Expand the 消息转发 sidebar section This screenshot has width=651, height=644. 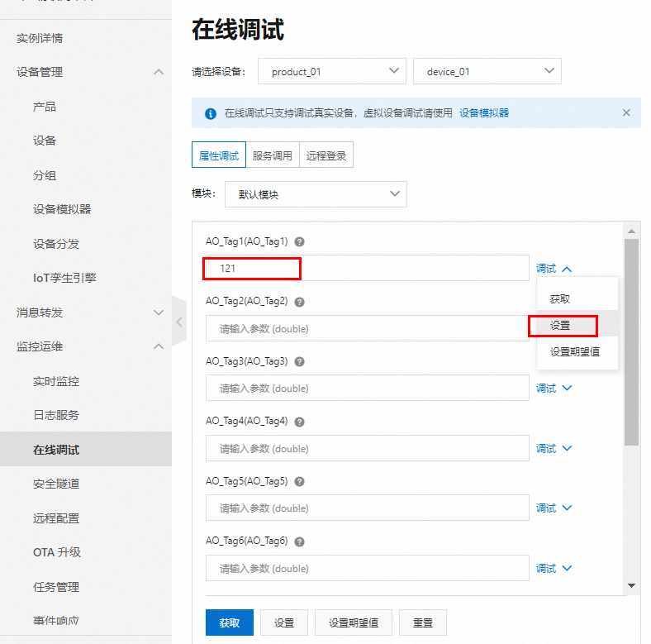tap(159, 312)
